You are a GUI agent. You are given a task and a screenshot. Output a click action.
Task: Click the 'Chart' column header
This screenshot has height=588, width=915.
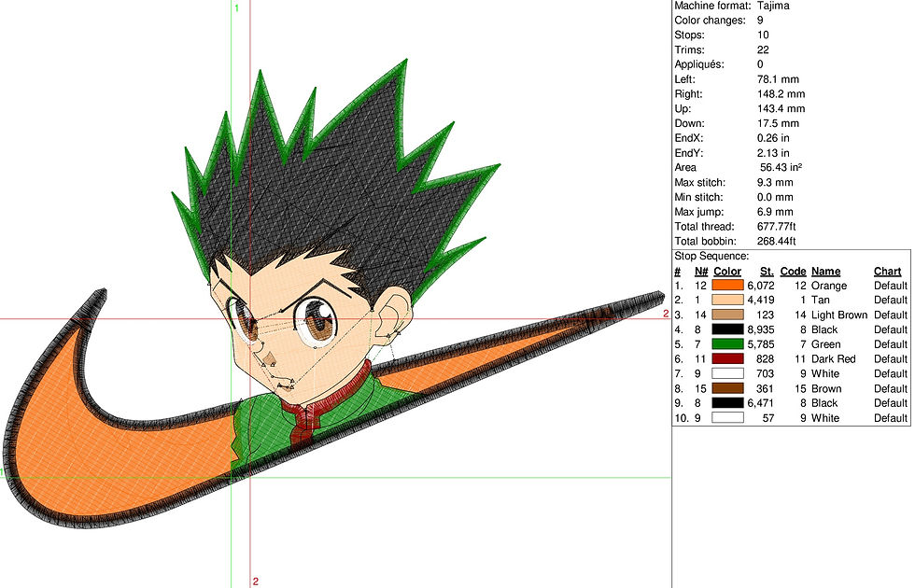[x=887, y=272]
